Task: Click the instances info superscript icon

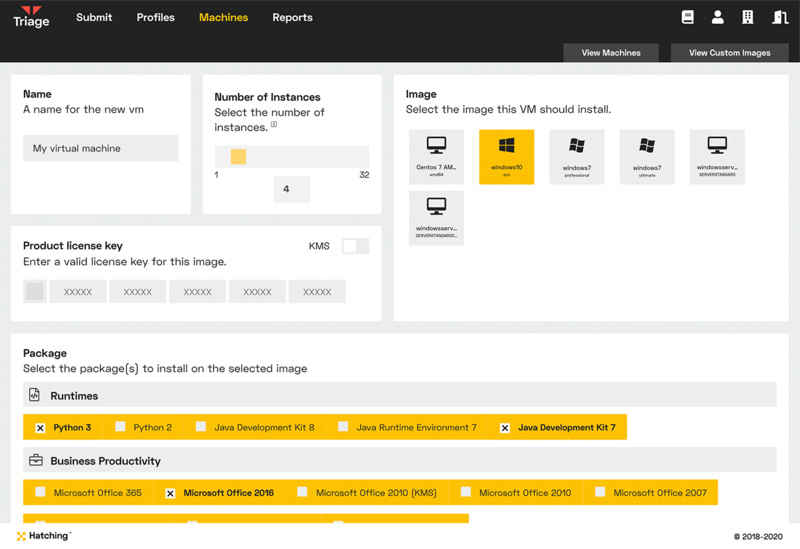Action: click(x=274, y=124)
